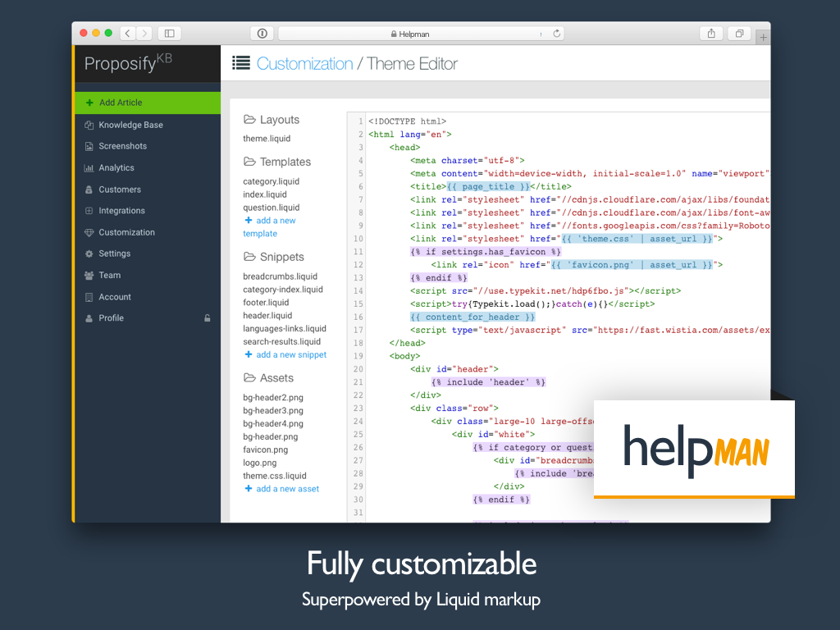Image resolution: width=840 pixels, height=630 pixels.
Task: Click the Analytics bar chart icon
Action: click(x=89, y=167)
